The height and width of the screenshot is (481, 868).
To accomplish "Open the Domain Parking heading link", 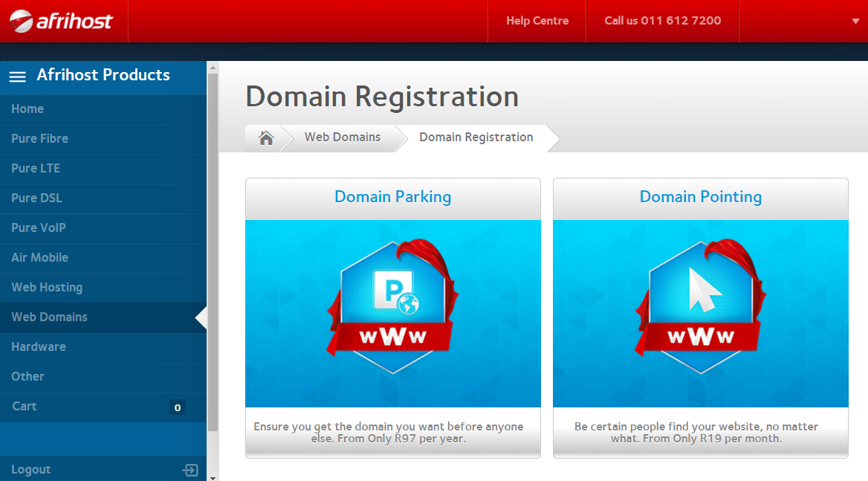I will click(392, 197).
